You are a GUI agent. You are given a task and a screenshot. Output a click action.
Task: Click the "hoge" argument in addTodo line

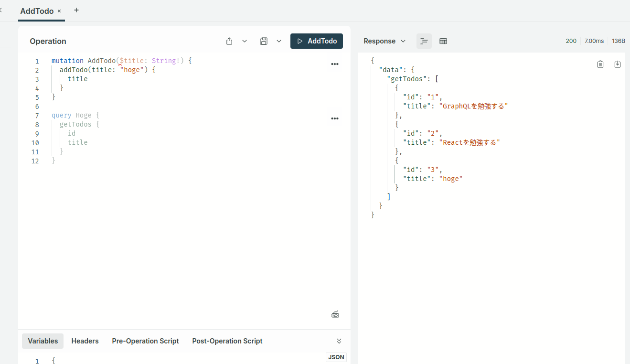pos(132,70)
